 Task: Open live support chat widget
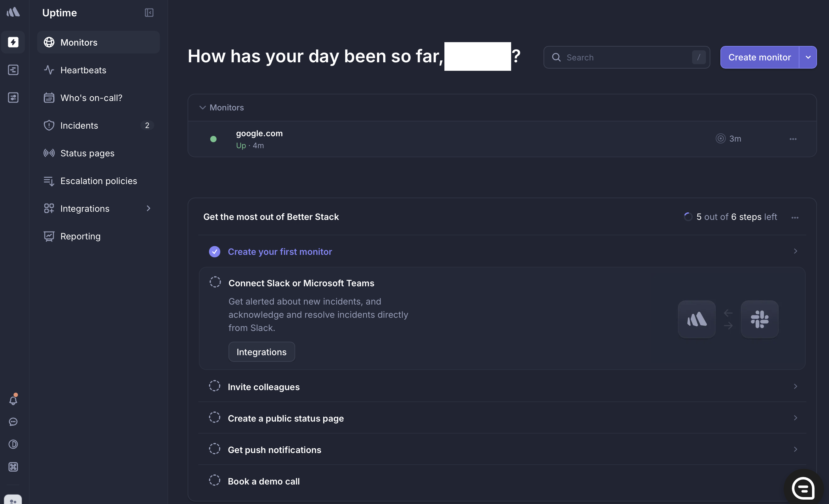[x=803, y=488]
